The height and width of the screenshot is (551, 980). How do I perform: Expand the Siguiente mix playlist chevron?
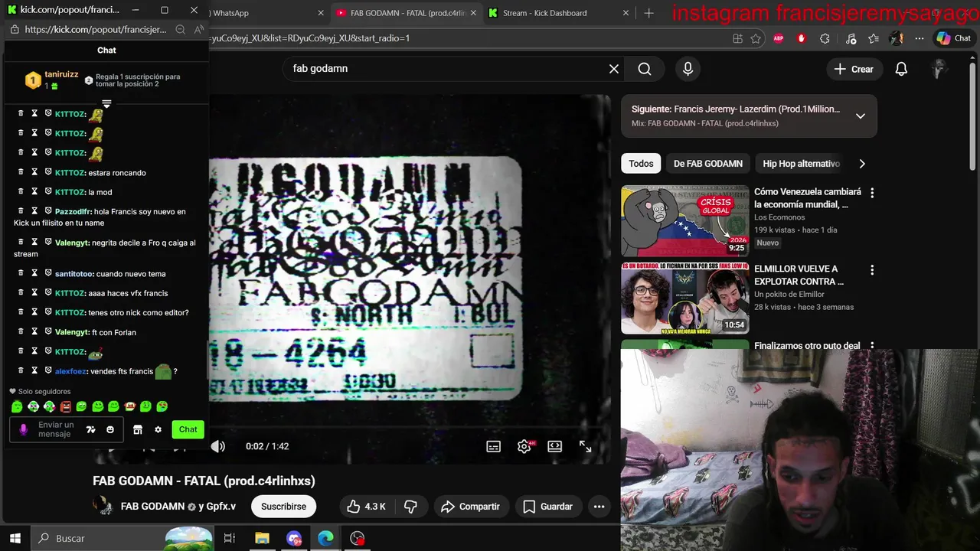coord(861,116)
